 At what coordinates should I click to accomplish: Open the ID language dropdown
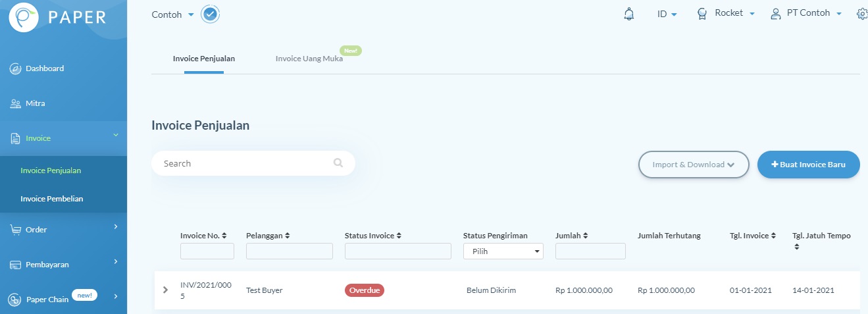click(667, 14)
